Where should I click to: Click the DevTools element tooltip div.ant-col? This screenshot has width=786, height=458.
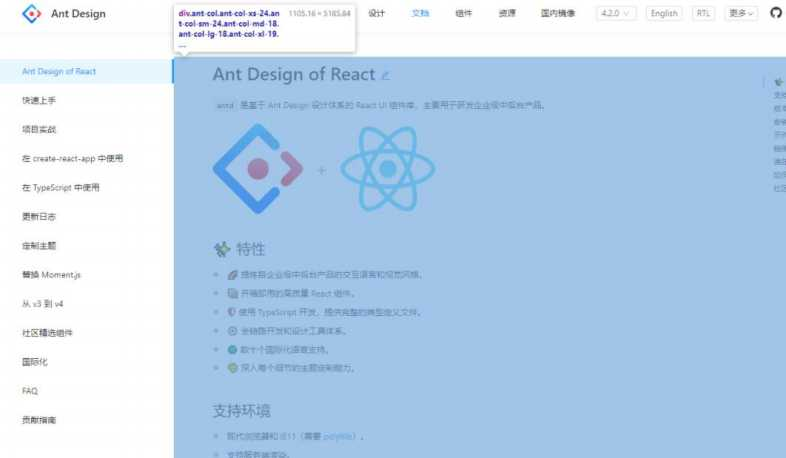click(x=265, y=28)
